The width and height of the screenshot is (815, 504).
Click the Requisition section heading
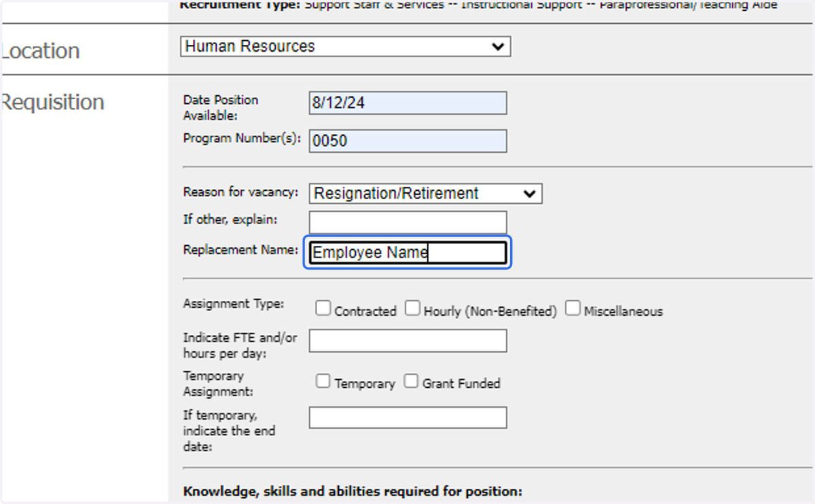pyautogui.click(x=52, y=103)
